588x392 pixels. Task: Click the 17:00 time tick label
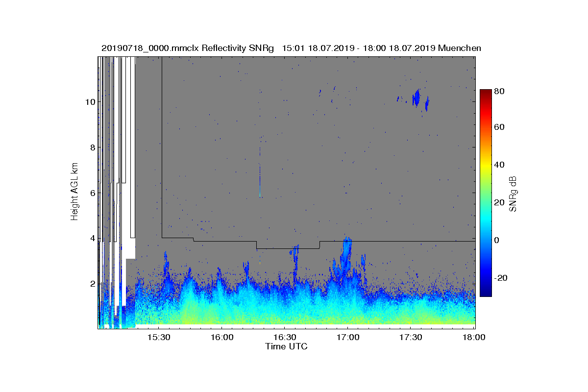tap(347, 337)
